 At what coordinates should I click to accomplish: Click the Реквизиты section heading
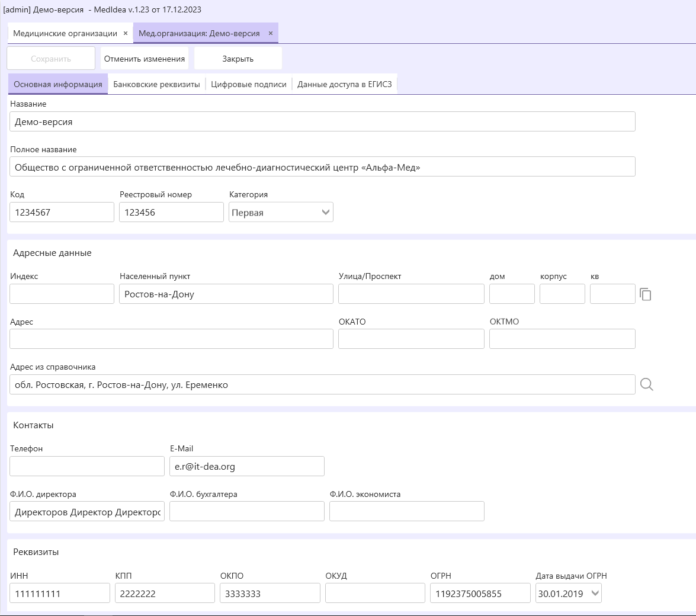pos(36,552)
